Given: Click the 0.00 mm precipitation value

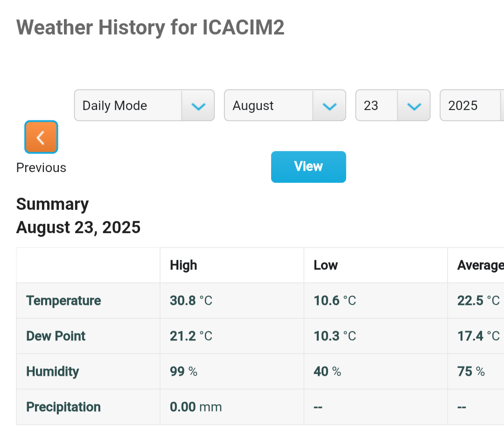Looking at the screenshot, I should click(x=196, y=407).
